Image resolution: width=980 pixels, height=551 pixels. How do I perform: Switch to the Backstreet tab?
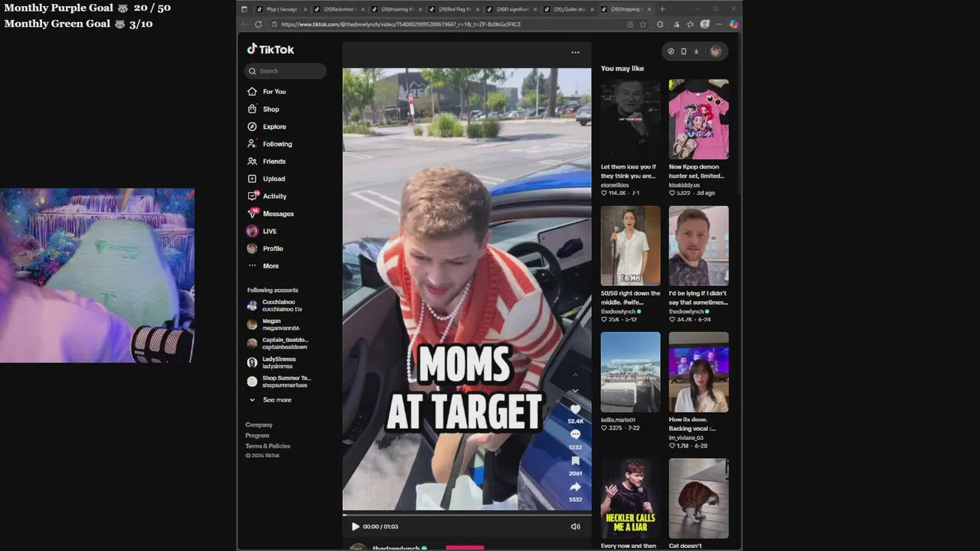coord(338,9)
